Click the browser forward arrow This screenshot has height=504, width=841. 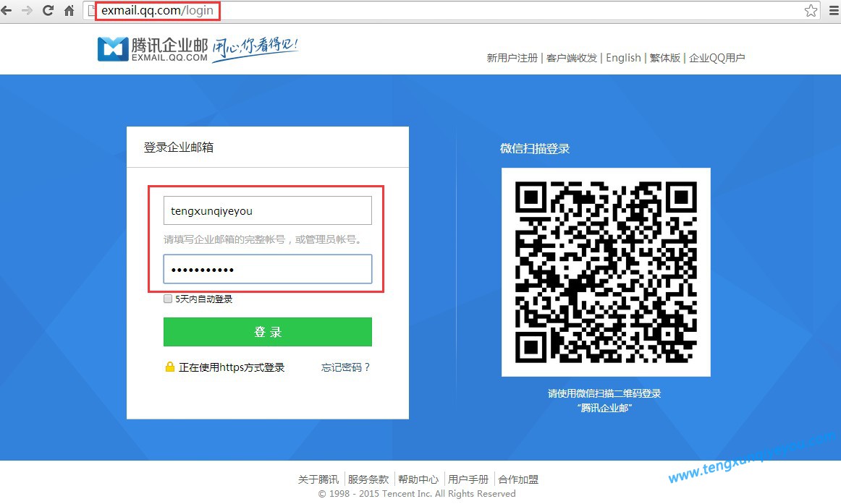27,10
